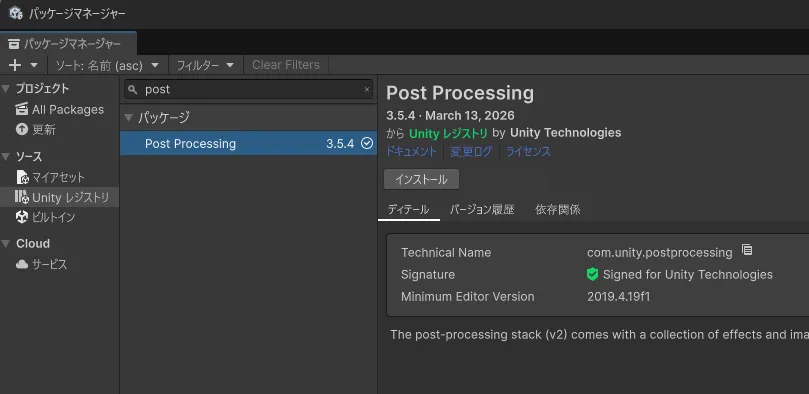The width and height of the screenshot is (809, 394).
Task: Select All Packages in sidebar
Action: click(x=68, y=109)
